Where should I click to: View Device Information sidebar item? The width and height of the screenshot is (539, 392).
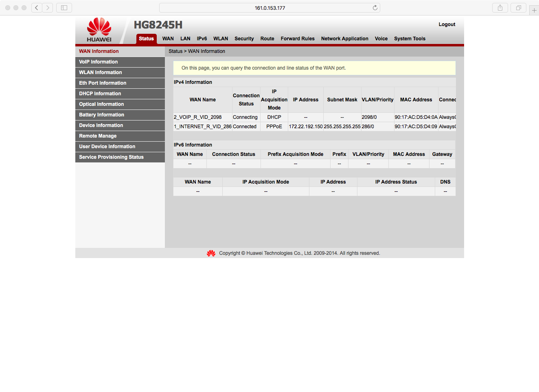click(101, 125)
